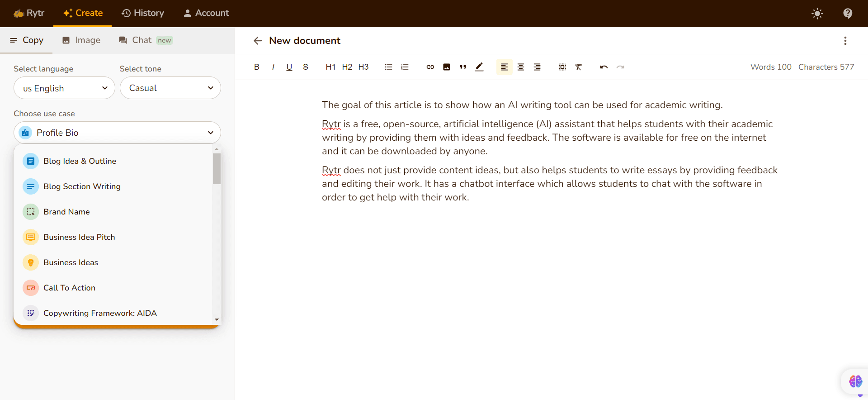
Task: Insert a link using the link icon
Action: [x=430, y=67]
